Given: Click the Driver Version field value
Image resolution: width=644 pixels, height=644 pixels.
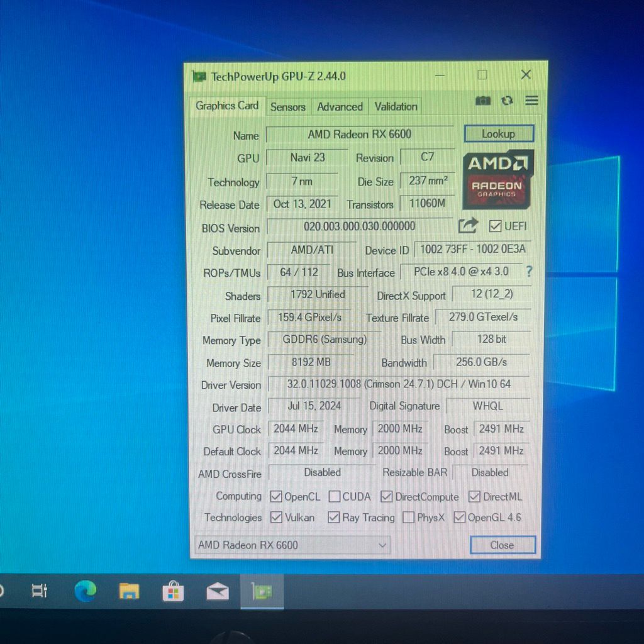Looking at the screenshot, I should point(398,384).
